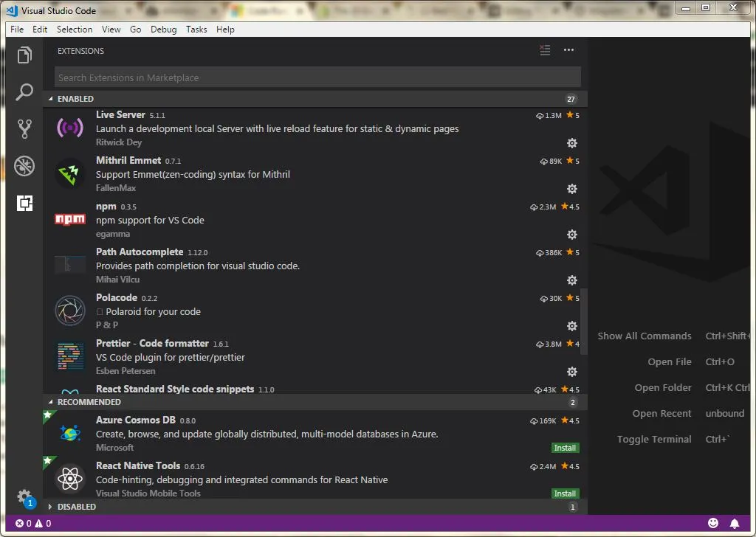Select Extensions view icon in activity bar
756x537 pixels.
click(x=24, y=203)
